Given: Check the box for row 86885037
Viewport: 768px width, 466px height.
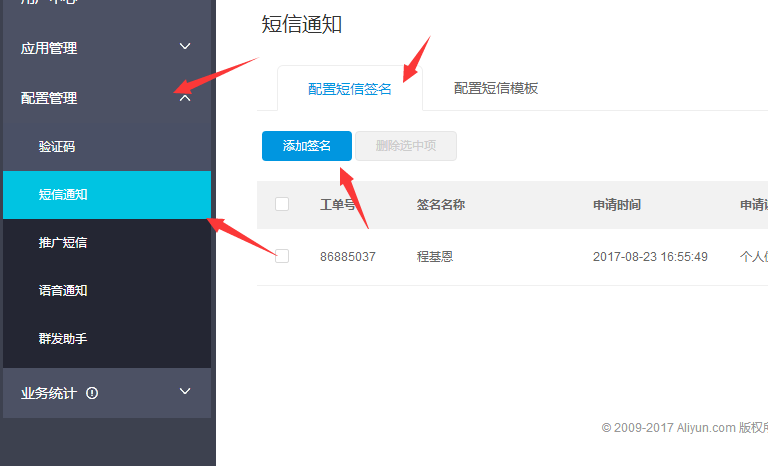Looking at the screenshot, I should coord(282,256).
